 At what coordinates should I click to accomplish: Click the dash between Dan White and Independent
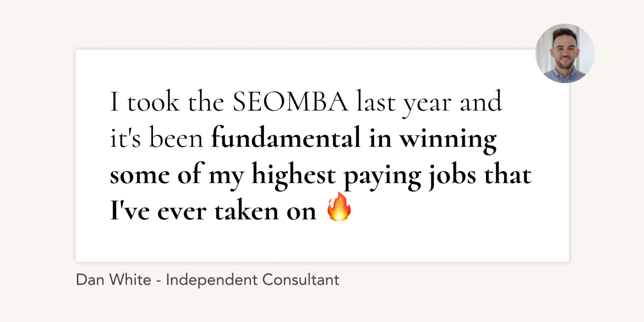click(x=159, y=281)
